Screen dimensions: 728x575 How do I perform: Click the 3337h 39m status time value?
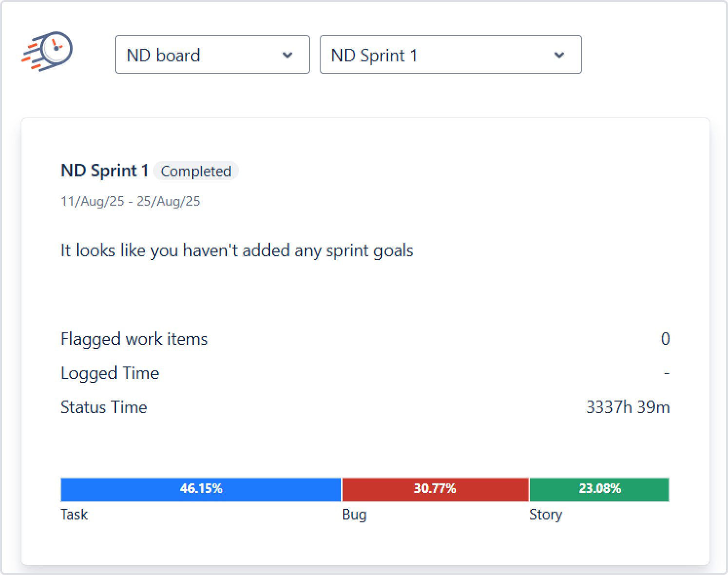[628, 407]
